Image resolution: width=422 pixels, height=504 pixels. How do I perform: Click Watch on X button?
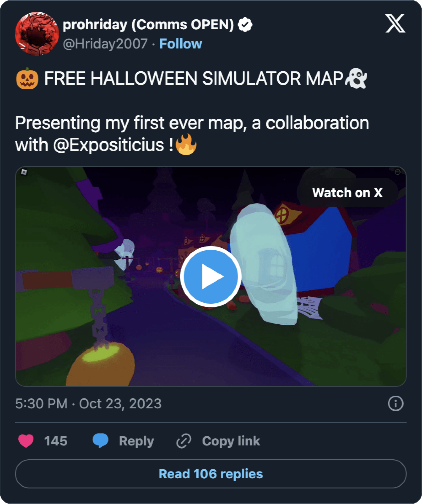(347, 193)
